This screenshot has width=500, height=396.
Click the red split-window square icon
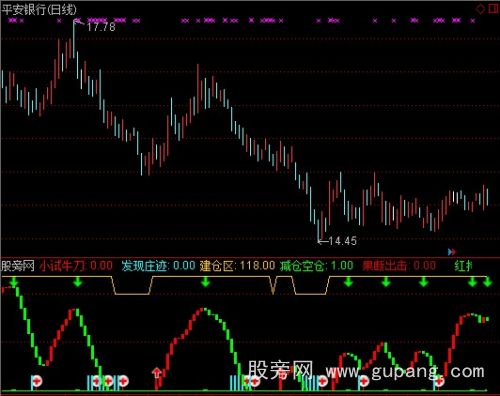coord(493,8)
